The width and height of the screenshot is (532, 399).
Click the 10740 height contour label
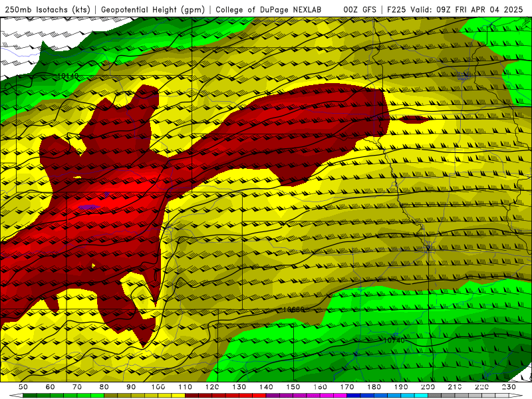point(394,340)
